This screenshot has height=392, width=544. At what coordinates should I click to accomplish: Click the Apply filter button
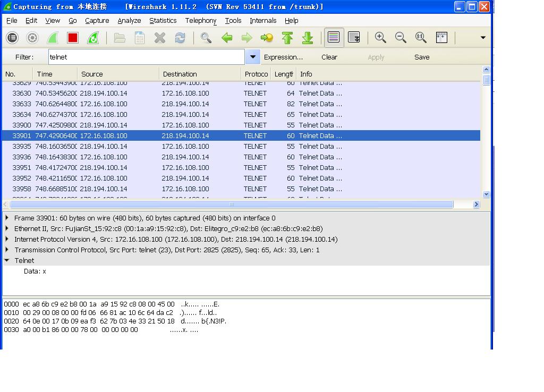coord(376,57)
